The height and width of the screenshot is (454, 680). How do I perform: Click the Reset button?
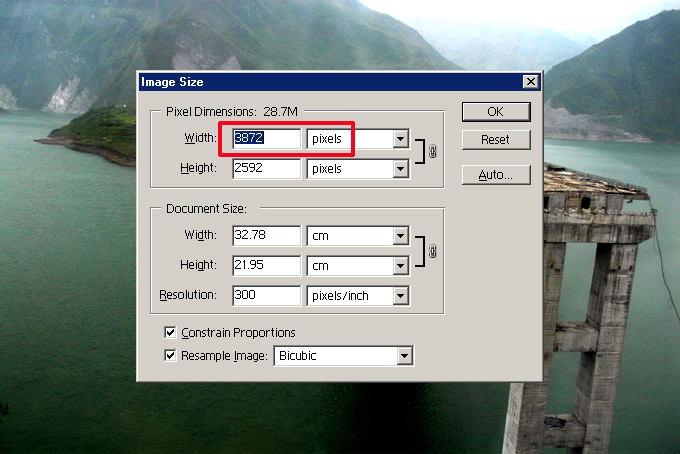(x=495, y=140)
